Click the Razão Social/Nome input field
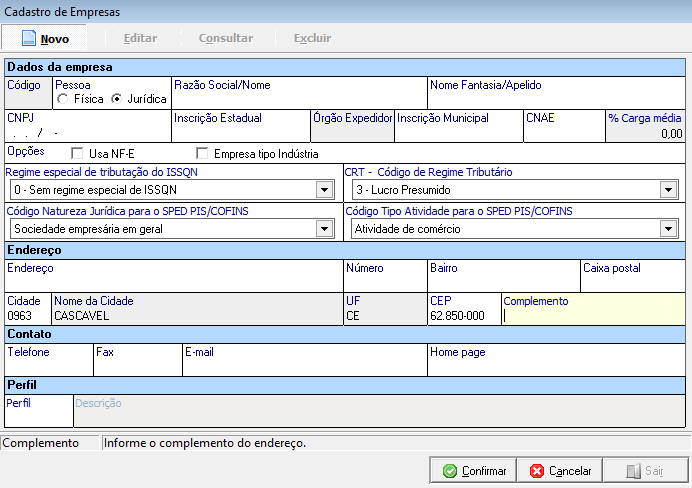 tap(298, 100)
